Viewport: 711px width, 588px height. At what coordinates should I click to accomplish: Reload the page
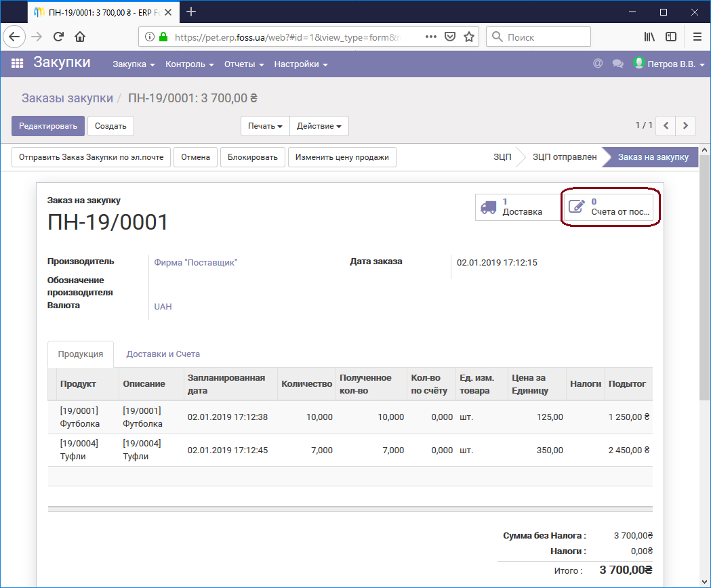(x=58, y=37)
